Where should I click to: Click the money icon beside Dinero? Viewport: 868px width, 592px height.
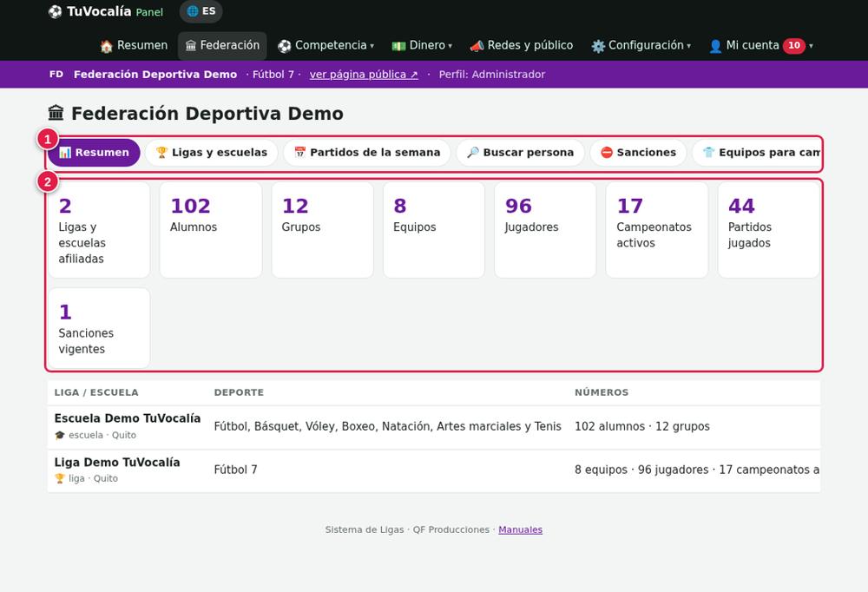coord(398,46)
